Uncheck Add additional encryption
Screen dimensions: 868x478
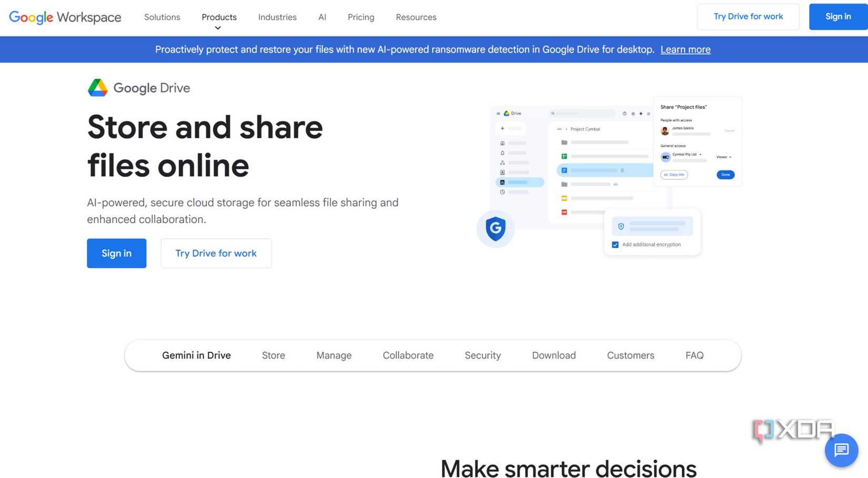614,245
